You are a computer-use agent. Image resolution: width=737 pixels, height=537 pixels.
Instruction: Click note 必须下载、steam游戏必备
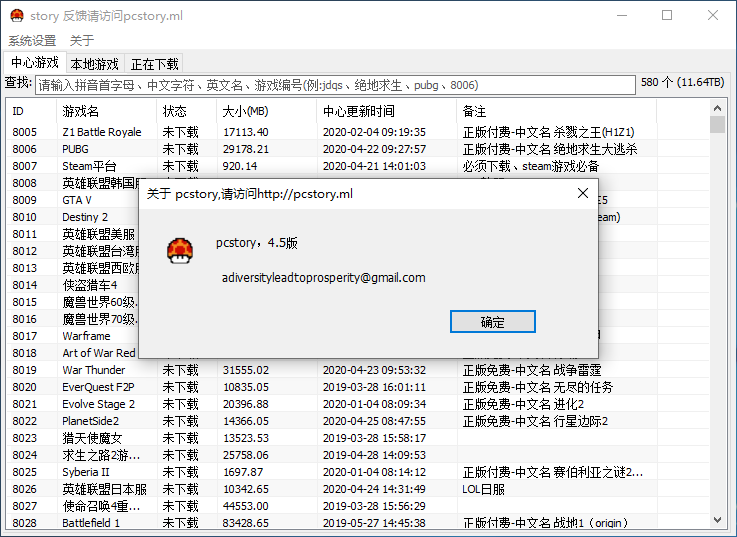click(x=531, y=166)
